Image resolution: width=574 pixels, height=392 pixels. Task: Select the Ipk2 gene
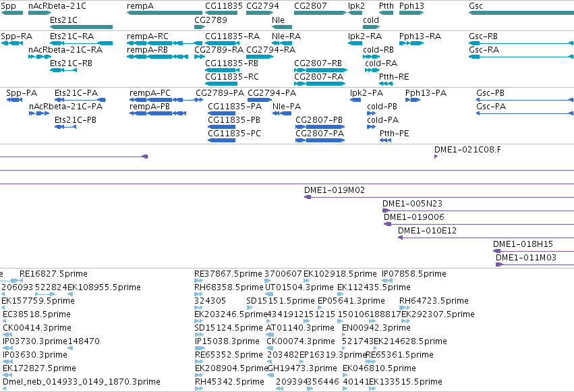[x=355, y=13]
